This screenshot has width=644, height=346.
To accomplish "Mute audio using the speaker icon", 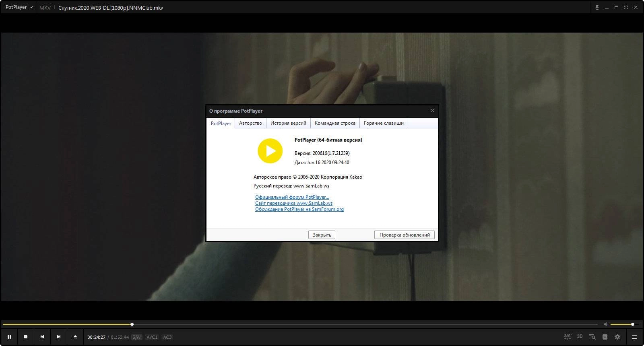I will 606,324.
